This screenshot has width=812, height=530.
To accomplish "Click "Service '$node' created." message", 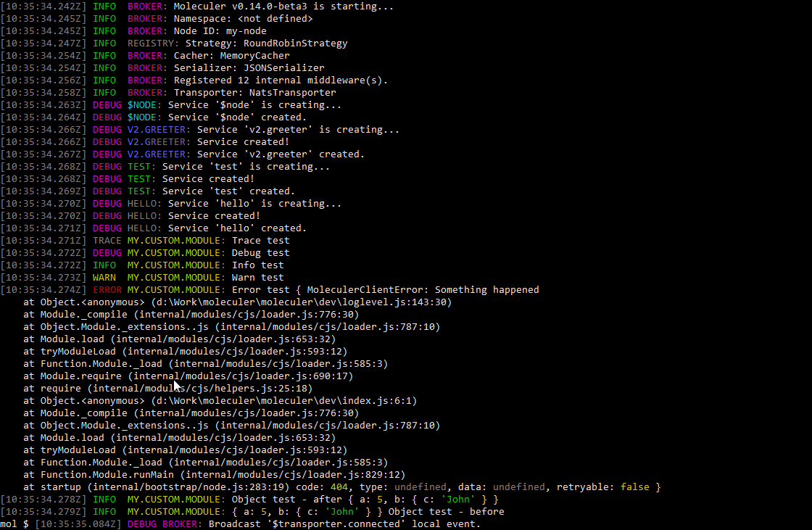I will pyautogui.click(x=237, y=117).
